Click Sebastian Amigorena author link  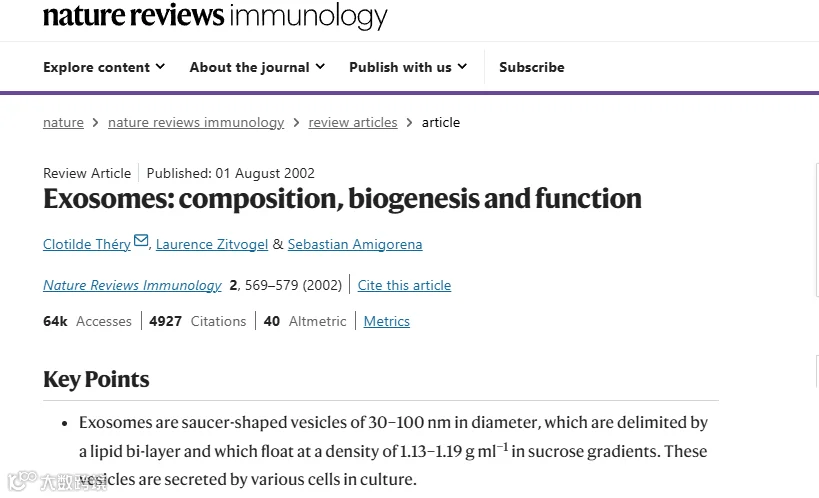(355, 244)
